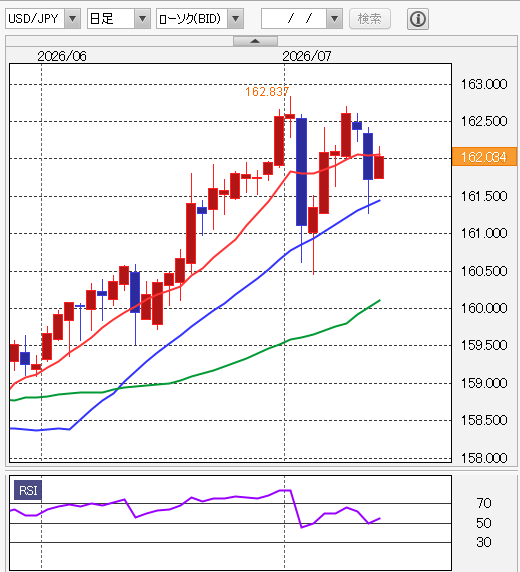Click the RSI 30 level label
Screen dimensions: 520x572
tap(484, 542)
